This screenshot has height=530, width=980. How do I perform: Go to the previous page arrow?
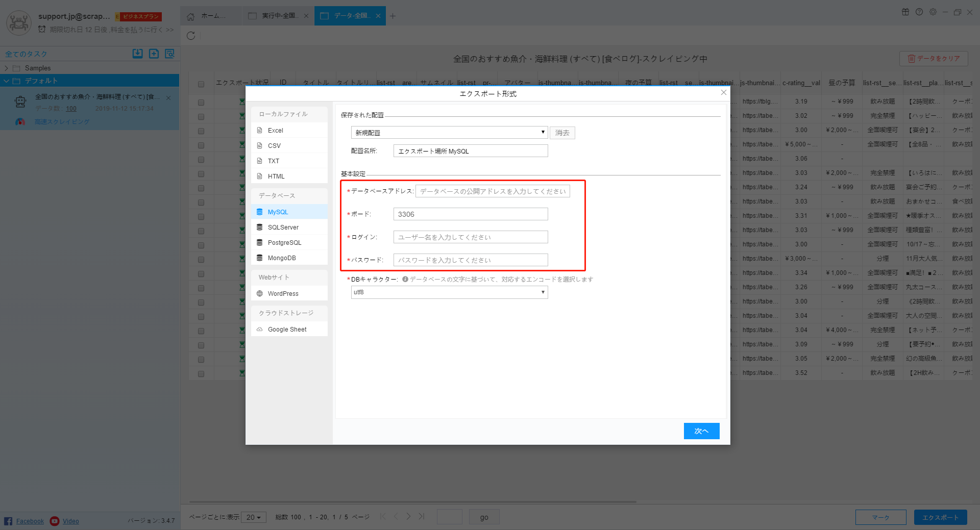[x=396, y=517]
